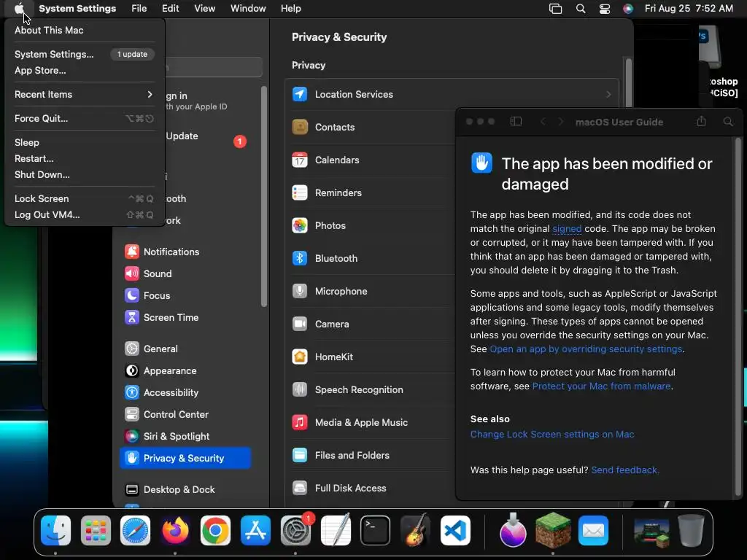Select Appearance in settings sidebar
Screen dimensions: 747x560
(x=185, y=371)
